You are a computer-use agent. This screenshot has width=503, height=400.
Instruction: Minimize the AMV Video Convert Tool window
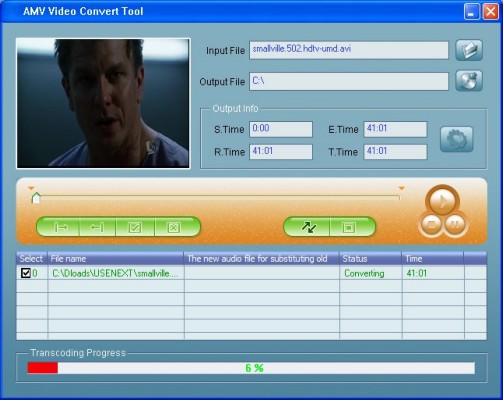point(471,12)
